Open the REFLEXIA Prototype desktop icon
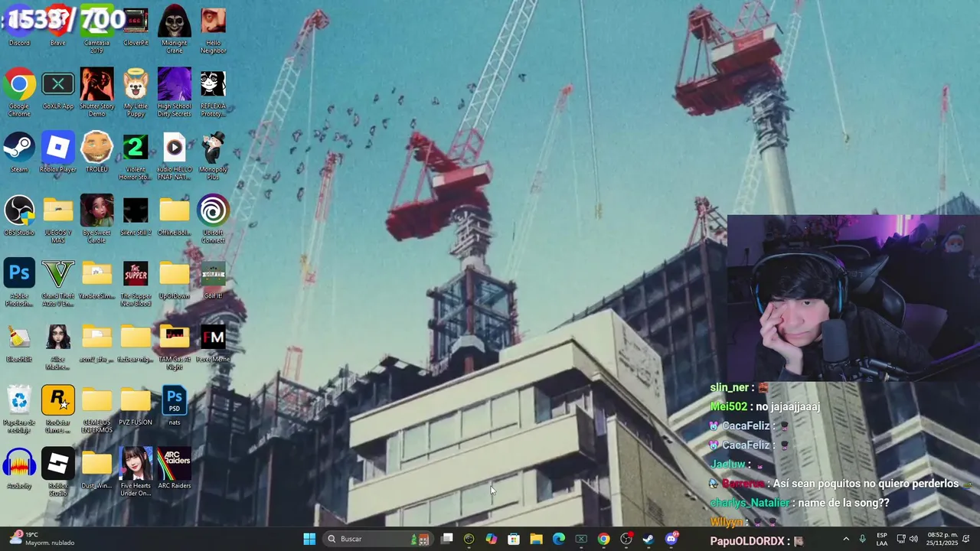 [213, 93]
